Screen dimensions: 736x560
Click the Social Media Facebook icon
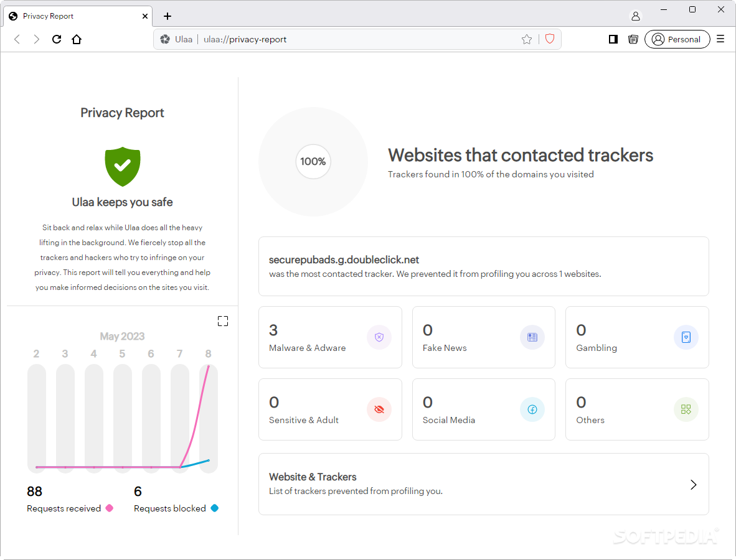532,409
